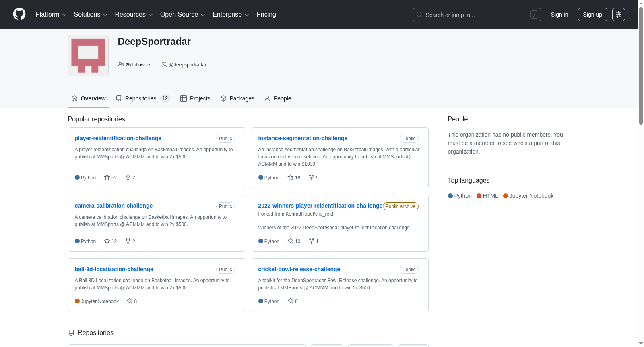Viewport: 644px width, 347px height.
Task: Follow the KonradHabel/clip_reid fork source link
Action: [309, 214]
